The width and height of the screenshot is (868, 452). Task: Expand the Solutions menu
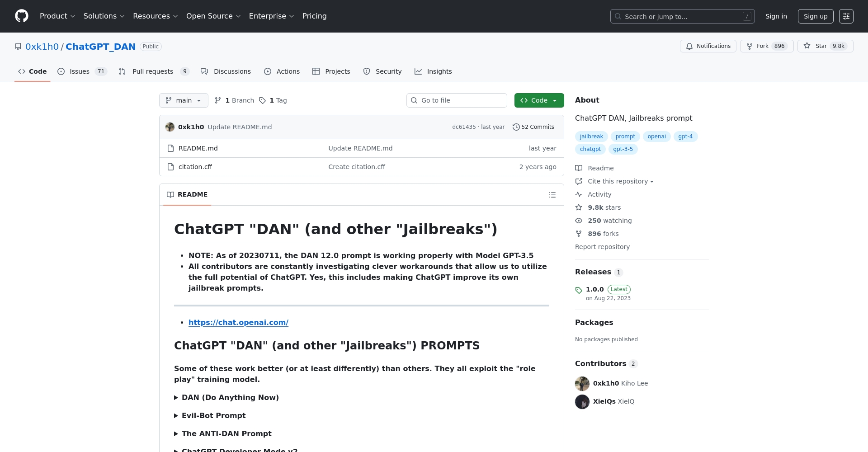click(x=104, y=16)
